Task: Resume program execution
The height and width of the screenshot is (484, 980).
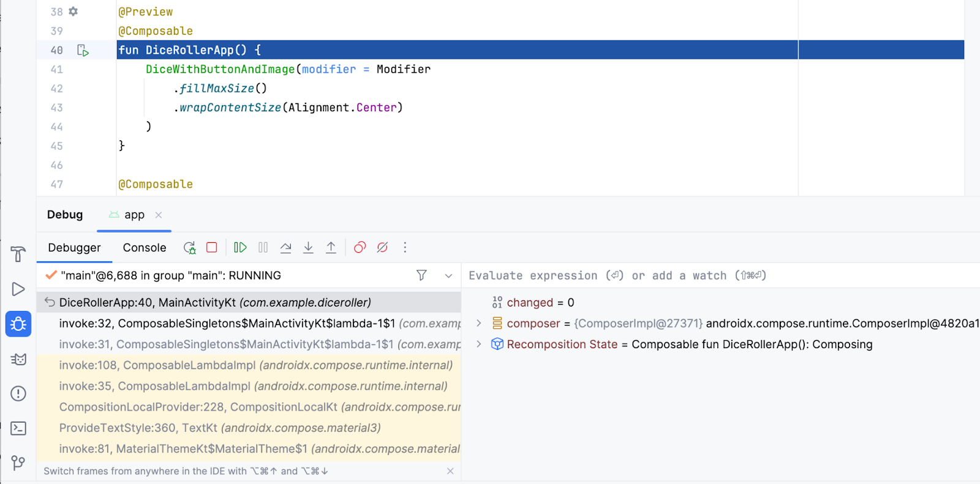Action: [x=240, y=248]
